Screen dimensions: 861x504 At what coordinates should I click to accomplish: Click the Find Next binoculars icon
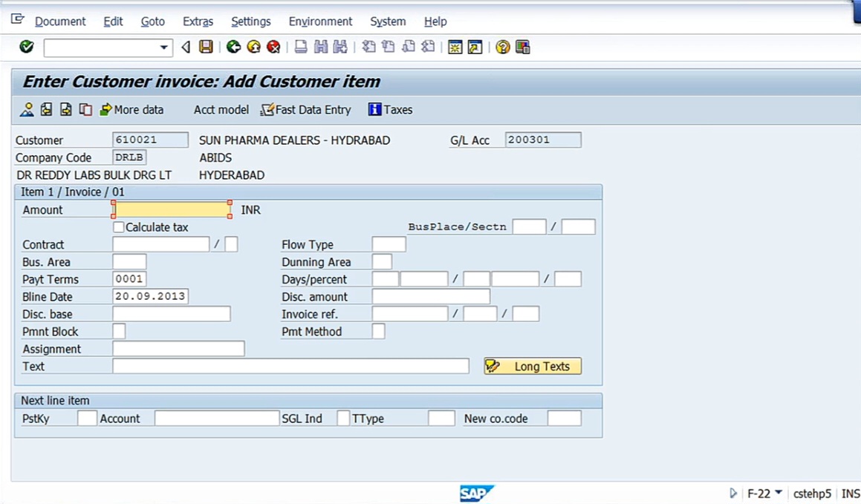340,48
